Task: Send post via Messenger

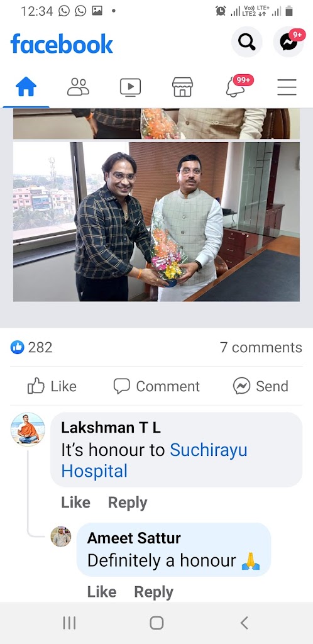Action: click(x=261, y=386)
